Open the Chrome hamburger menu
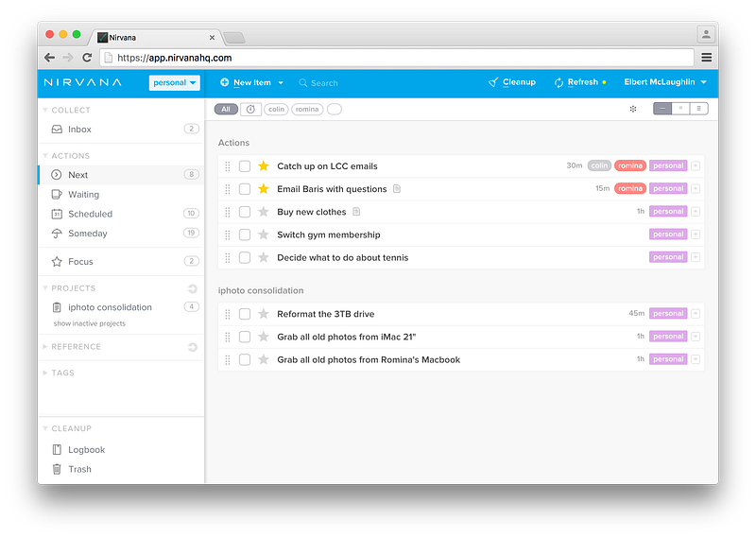The image size is (756, 538). click(706, 58)
